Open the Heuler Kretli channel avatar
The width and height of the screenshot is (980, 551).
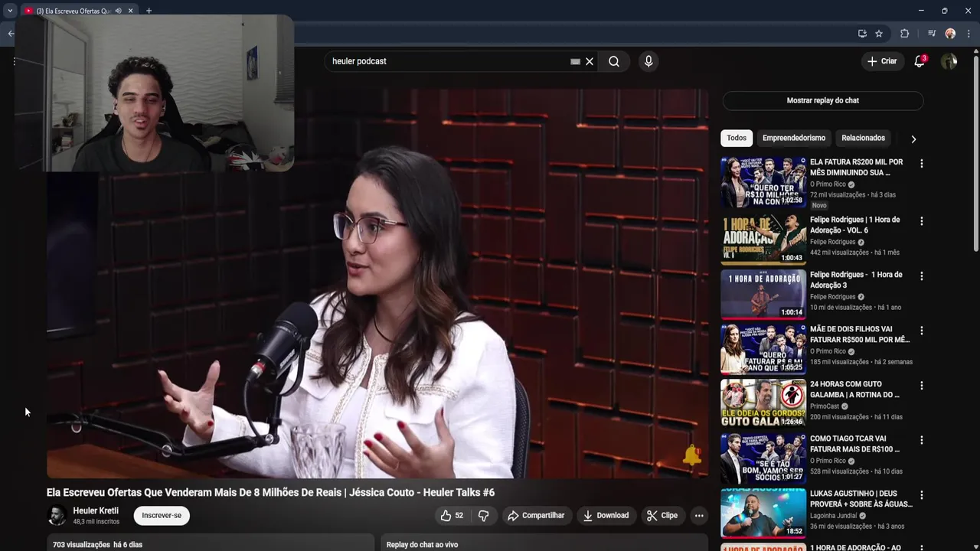pos(57,516)
